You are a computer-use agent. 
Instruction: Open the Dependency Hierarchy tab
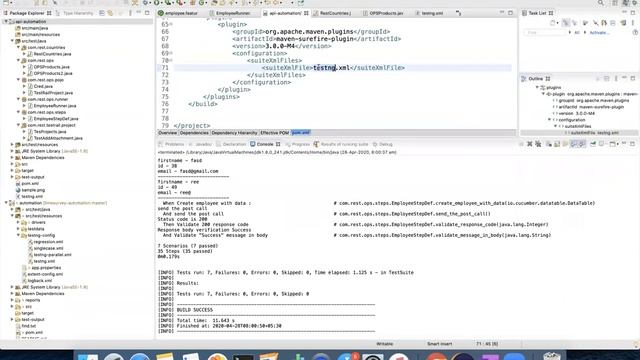coord(234,133)
